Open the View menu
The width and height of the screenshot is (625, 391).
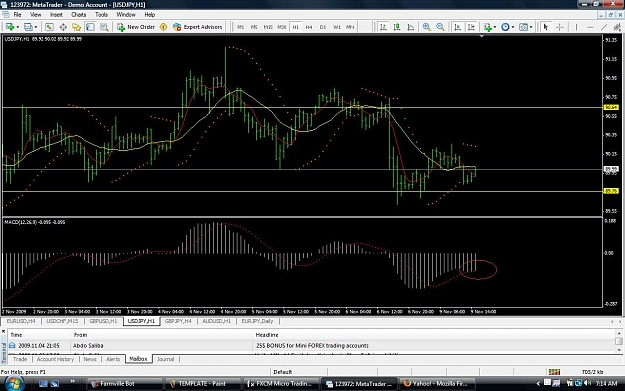(35, 15)
